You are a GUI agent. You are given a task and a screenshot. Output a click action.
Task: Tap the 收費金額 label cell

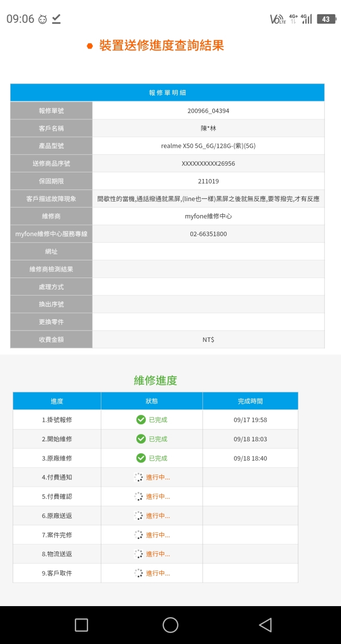(51, 340)
